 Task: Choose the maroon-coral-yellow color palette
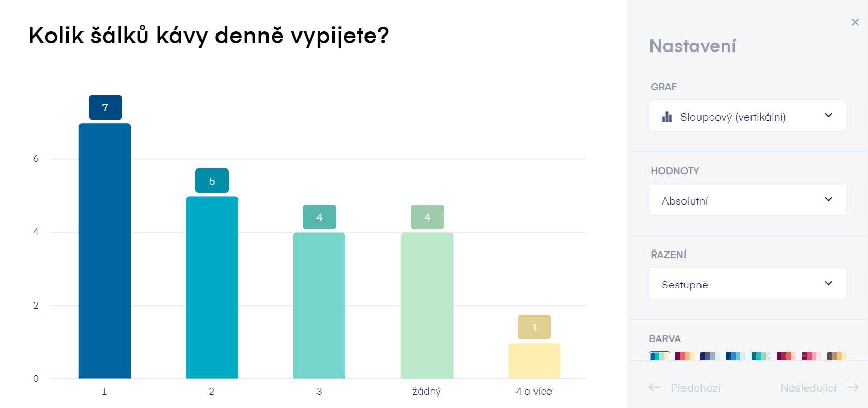point(685,356)
